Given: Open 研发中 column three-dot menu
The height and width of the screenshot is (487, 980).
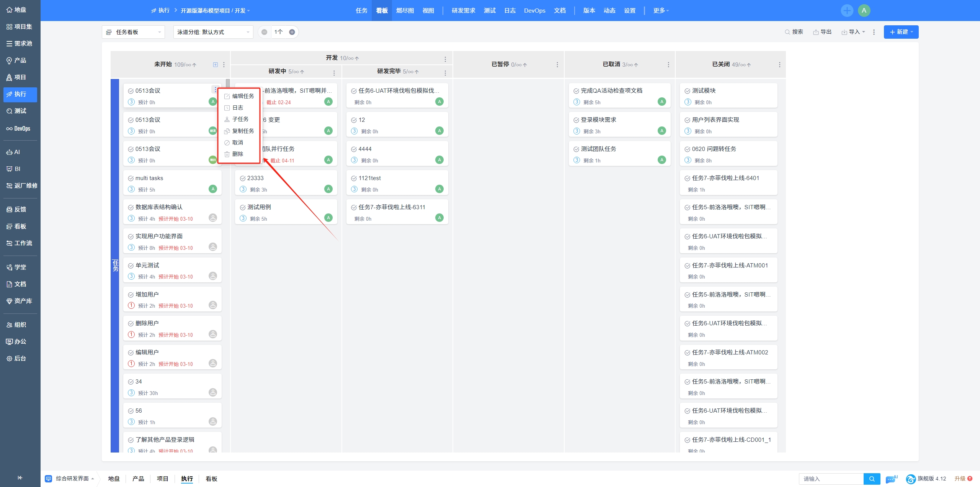Looking at the screenshot, I should pos(334,72).
